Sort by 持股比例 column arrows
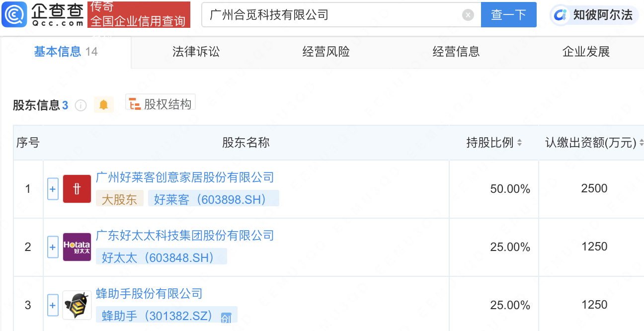Viewport: 644px width, 331px height. tap(519, 143)
